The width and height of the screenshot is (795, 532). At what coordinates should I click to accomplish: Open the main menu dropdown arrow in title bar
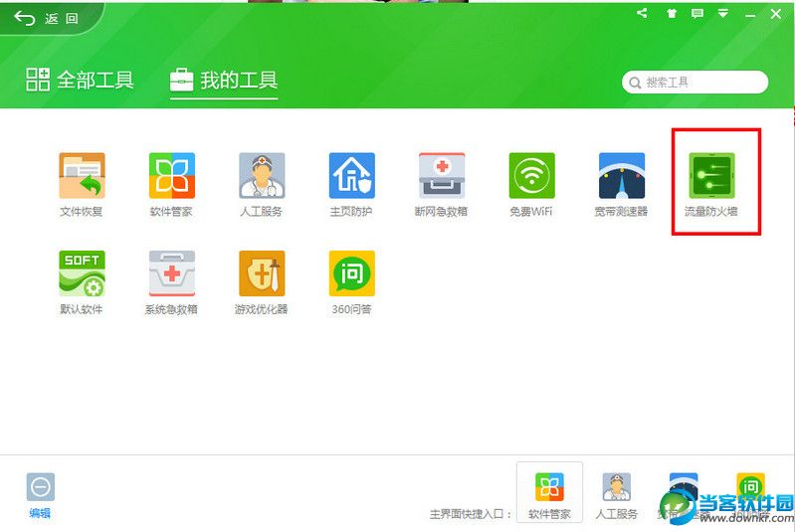723,14
